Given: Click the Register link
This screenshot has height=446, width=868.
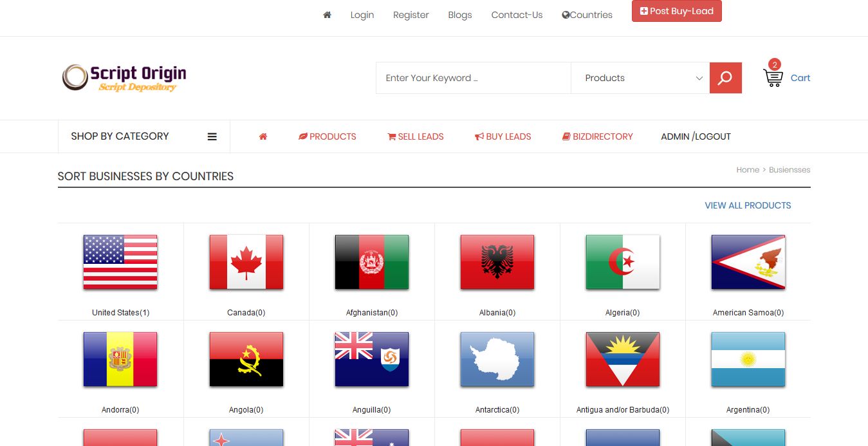Looking at the screenshot, I should click(x=411, y=15).
